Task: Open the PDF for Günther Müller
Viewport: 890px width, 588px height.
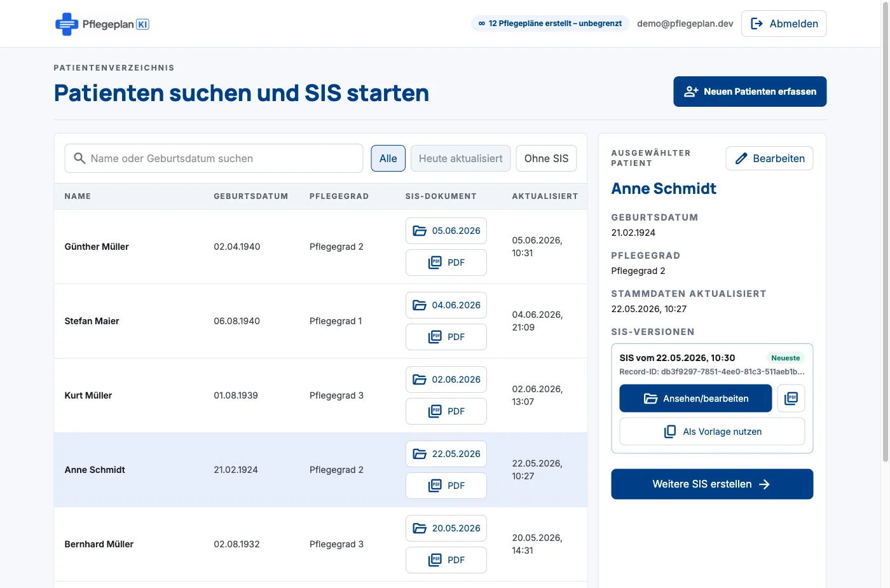Action: click(446, 263)
